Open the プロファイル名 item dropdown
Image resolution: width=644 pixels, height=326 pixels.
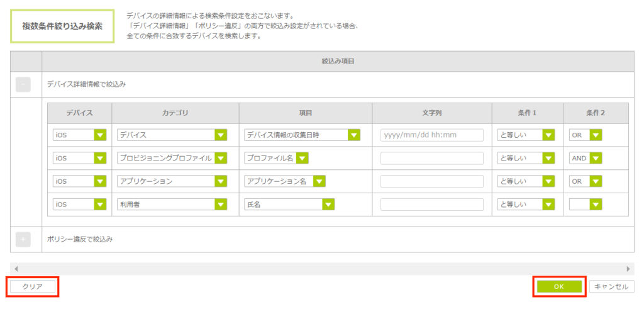point(276,158)
